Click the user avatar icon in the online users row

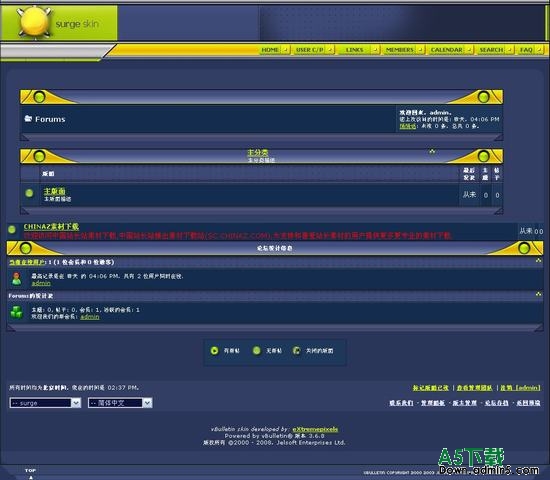pos(16,279)
